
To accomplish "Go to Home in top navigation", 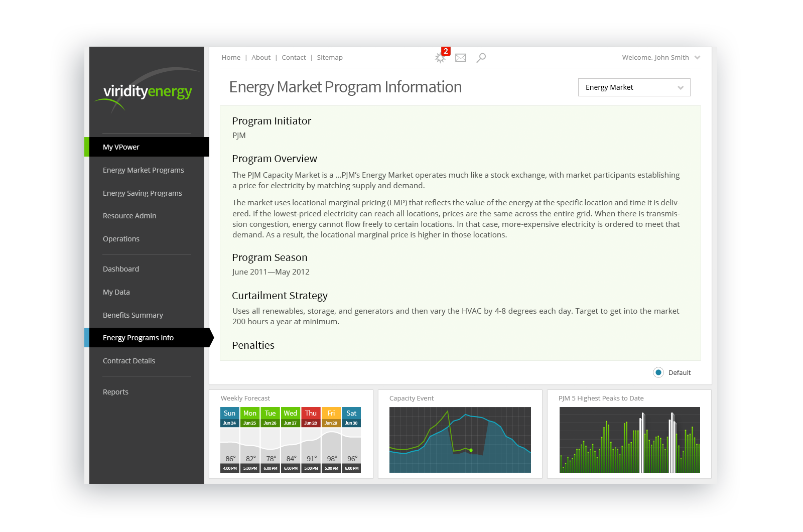I will pos(231,58).
